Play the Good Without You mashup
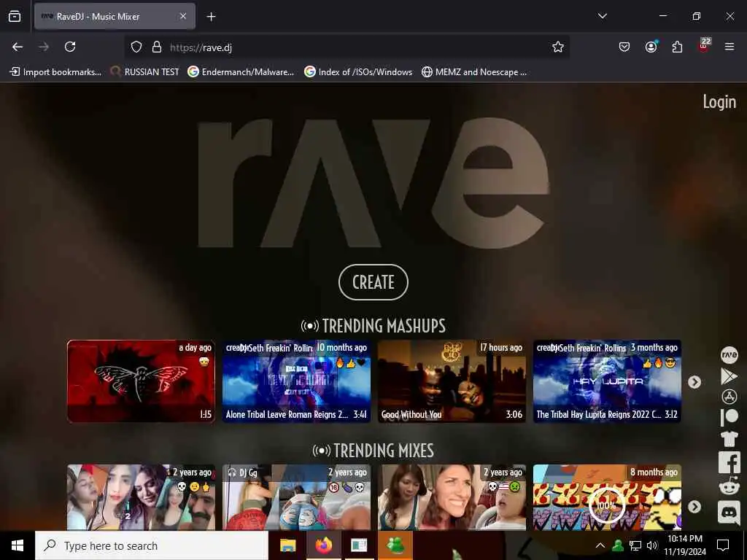747x560 pixels. click(452, 381)
